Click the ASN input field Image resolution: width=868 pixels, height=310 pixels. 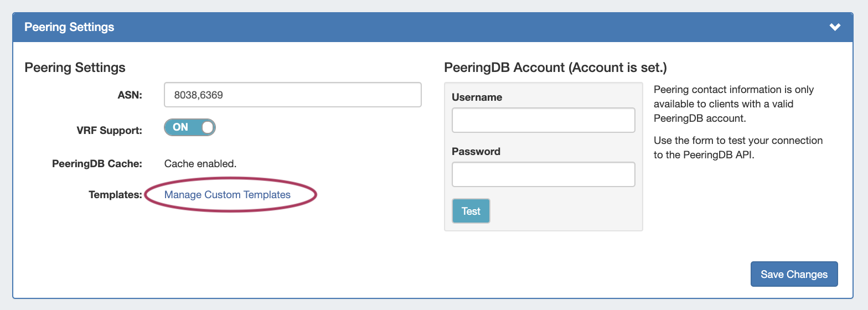click(292, 95)
